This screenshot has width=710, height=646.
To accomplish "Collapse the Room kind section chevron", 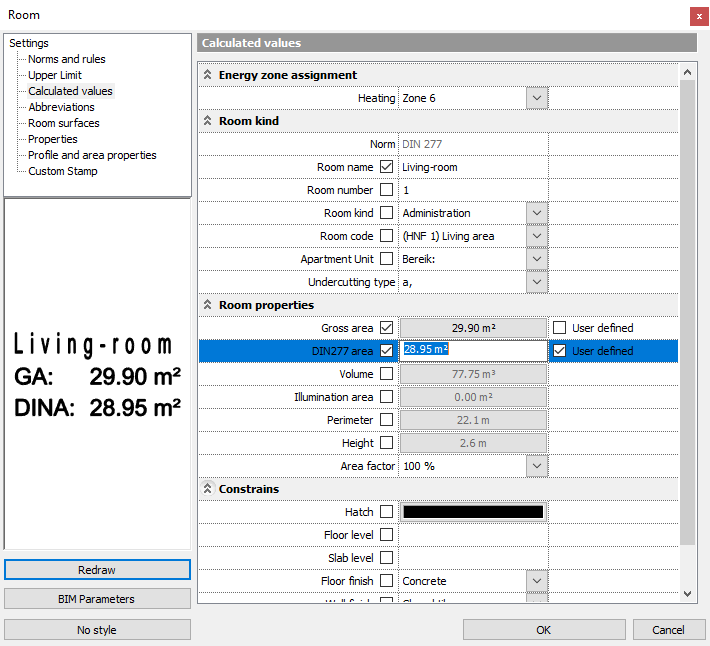I will (x=208, y=121).
